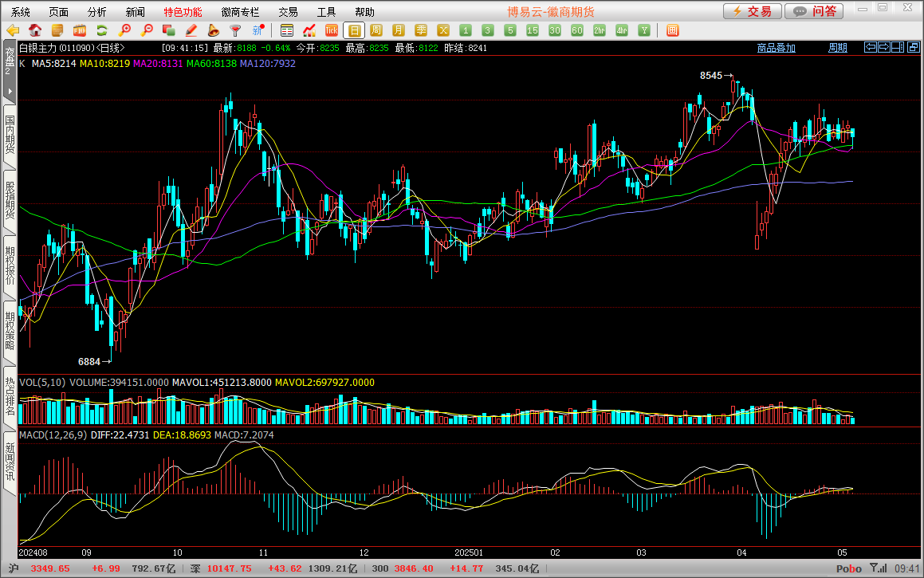This screenshot has width=924, height=578.
Task: Zoom out with the minus magnifier
Action: point(147,30)
